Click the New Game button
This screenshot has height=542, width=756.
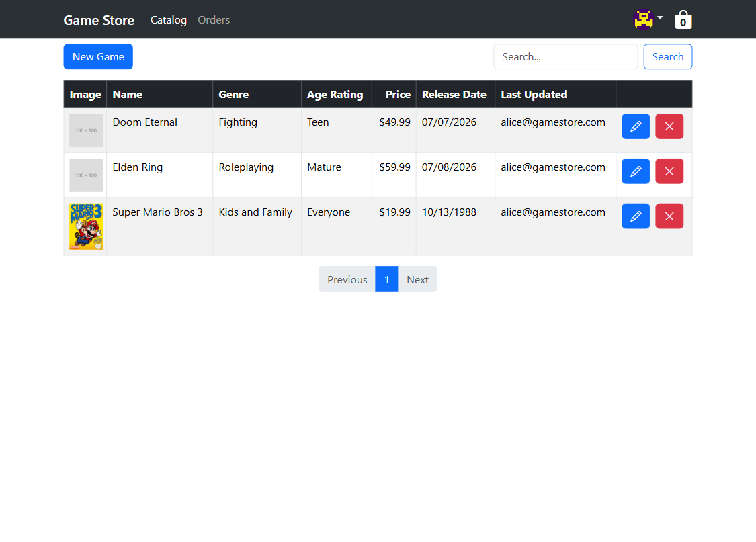(x=98, y=57)
